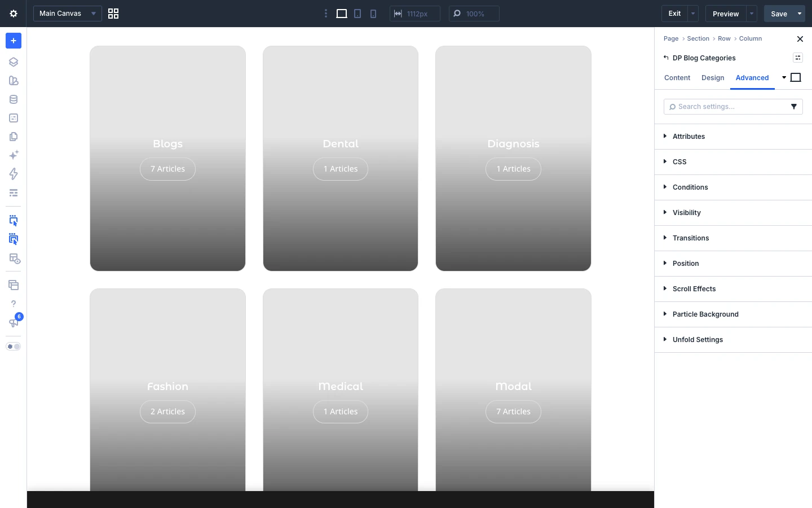This screenshot has height=508, width=812.
Task: Expand the Particle Background group
Action: point(733,314)
